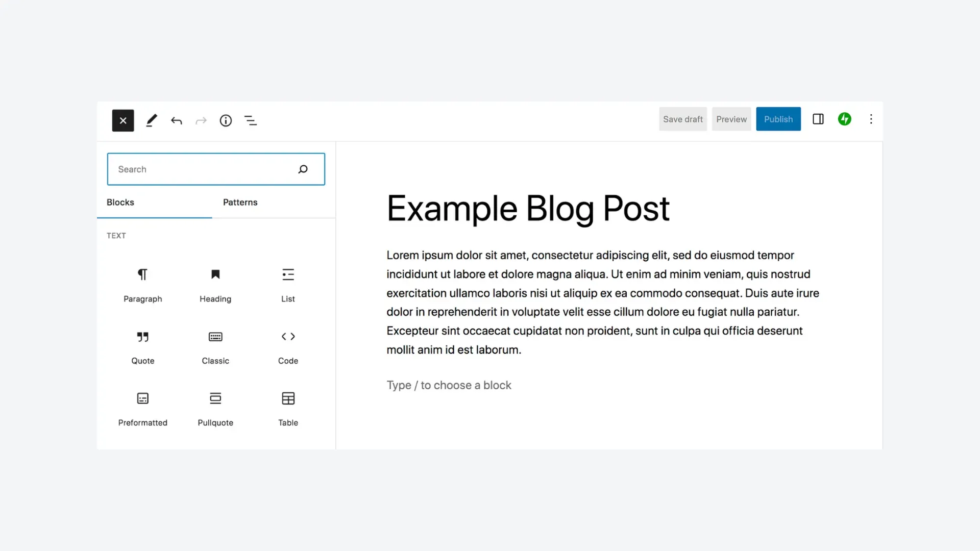Expand the Preview options dropdown

tap(731, 119)
